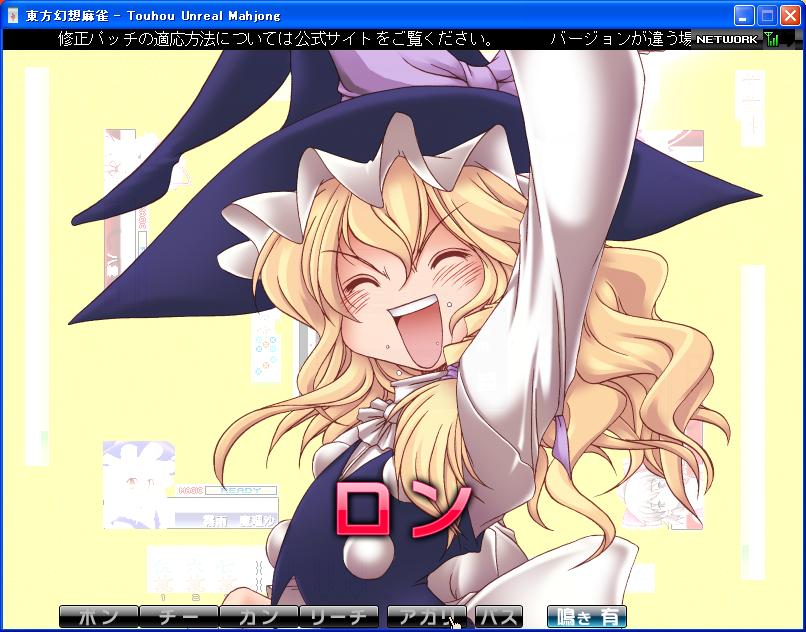Toggle the 鳴き有 call setting
The image size is (806, 632).
pos(587,617)
